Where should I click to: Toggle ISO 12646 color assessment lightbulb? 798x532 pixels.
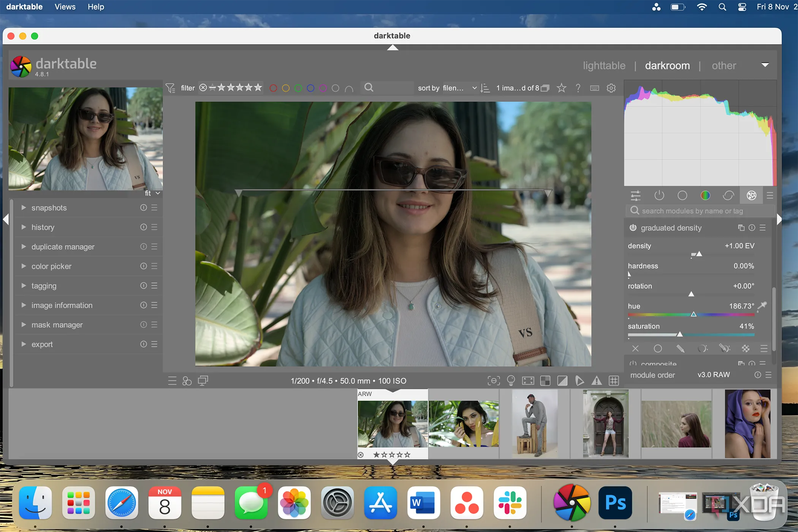pyautogui.click(x=511, y=380)
